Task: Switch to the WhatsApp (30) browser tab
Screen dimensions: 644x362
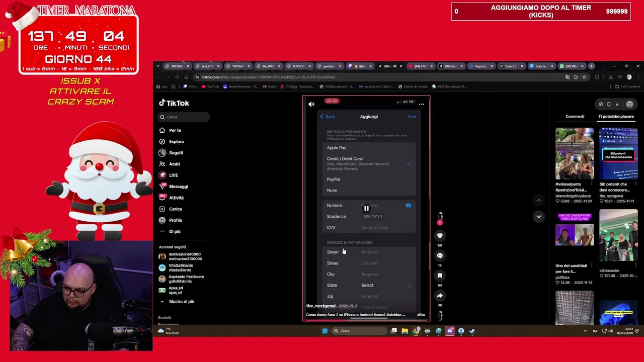Action: [x=572, y=66]
